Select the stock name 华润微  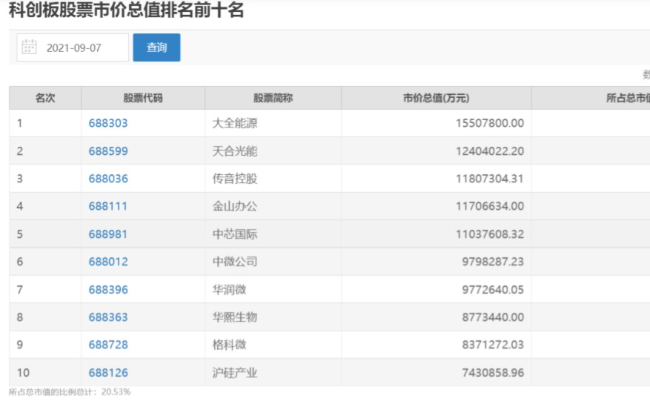coord(229,289)
